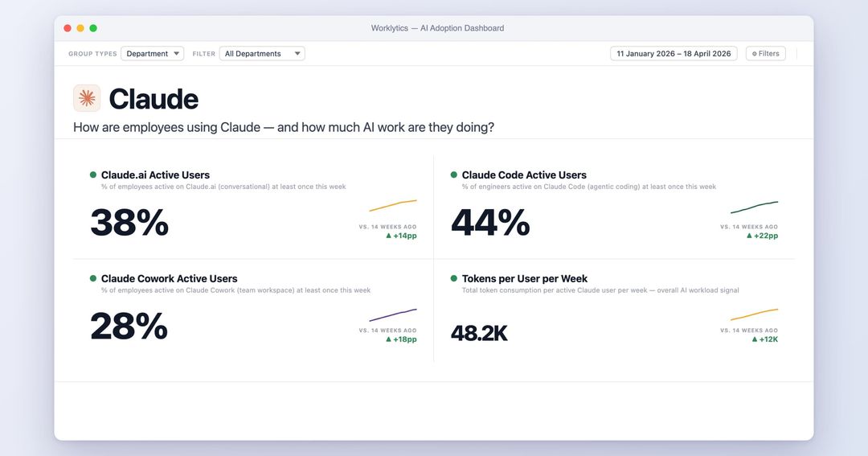Click the green dot beside Tokens per User per Week
868x456 pixels.
(454, 278)
